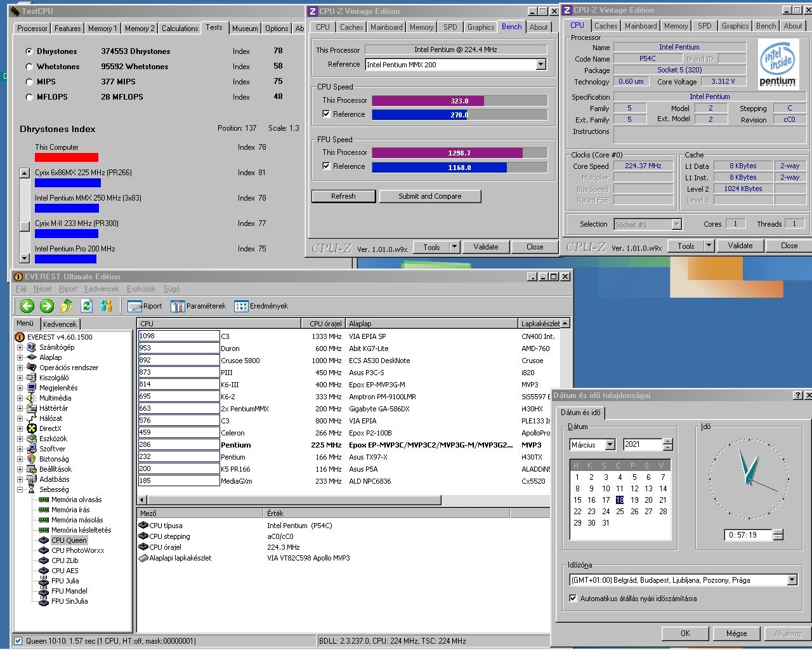This screenshot has width=812, height=650.
Task: Toggle the checkbox in EVEREST status bar
Action: [18, 641]
